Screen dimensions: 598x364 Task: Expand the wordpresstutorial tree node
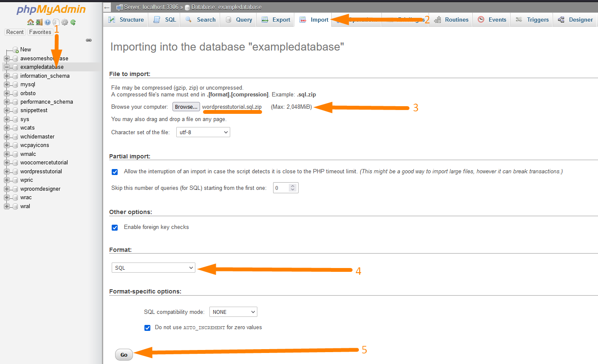pyautogui.click(x=7, y=172)
